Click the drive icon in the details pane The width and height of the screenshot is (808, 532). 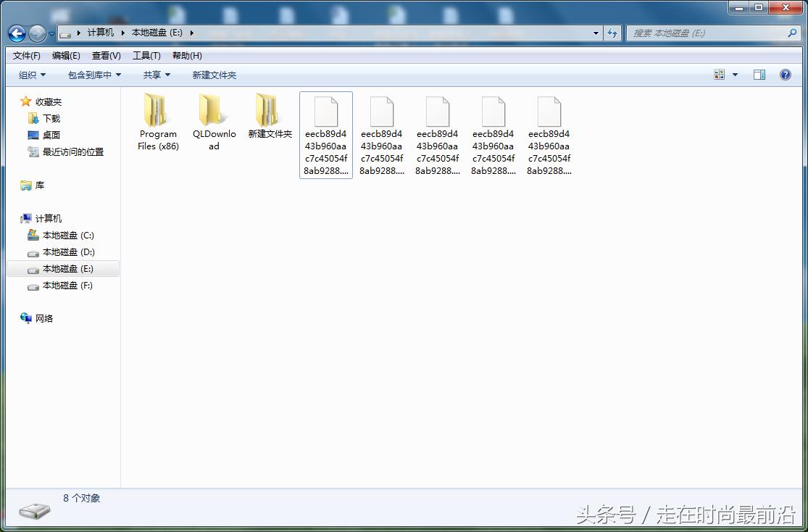tap(35, 511)
